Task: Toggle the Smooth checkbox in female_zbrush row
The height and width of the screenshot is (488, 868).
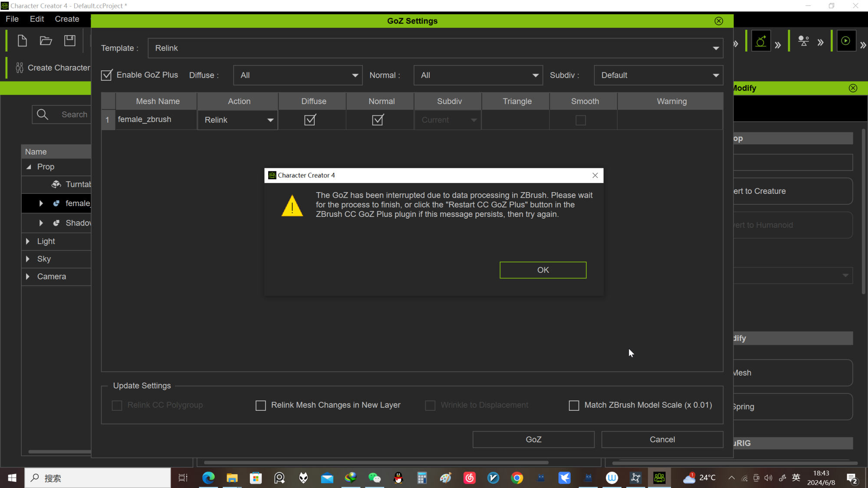Action: [581, 120]
